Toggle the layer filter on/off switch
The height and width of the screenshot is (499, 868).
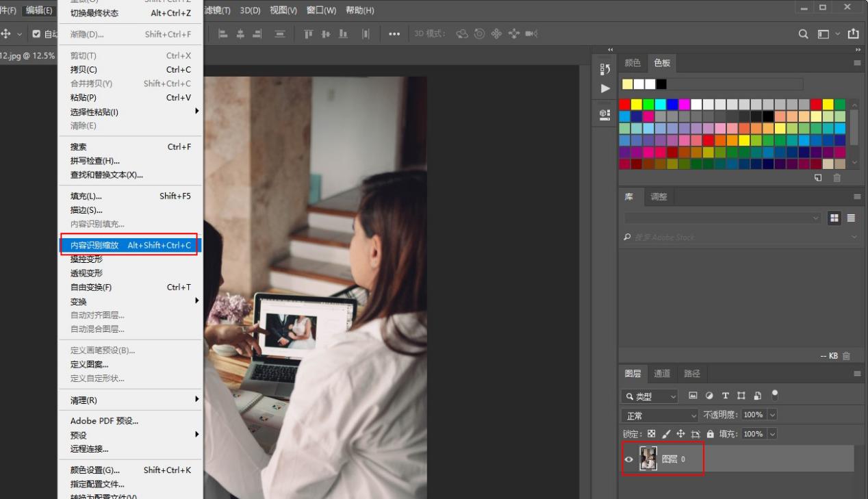[x=775, y=395]
